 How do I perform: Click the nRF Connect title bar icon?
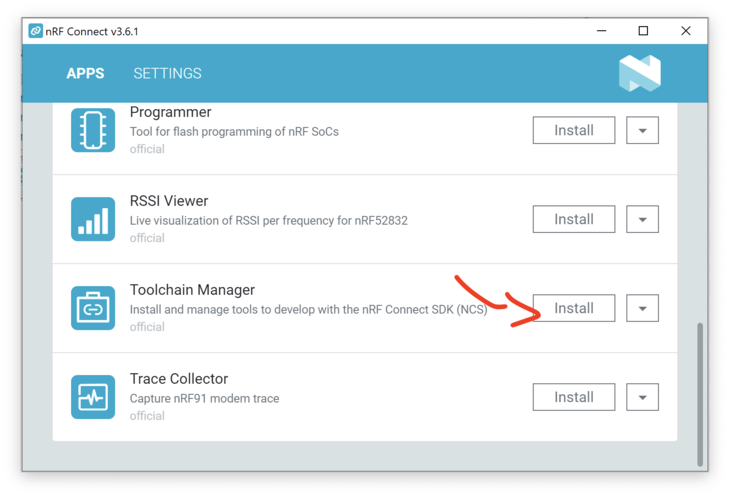[35, 31]
